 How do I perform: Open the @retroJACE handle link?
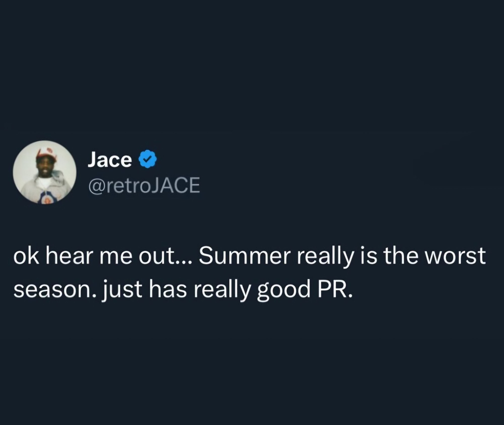[x=144, y=185]
